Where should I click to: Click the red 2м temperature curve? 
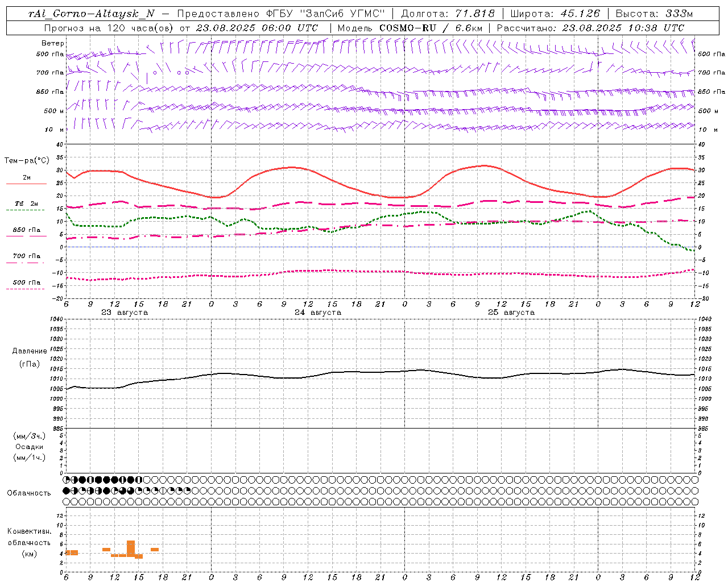pos(380,196)
